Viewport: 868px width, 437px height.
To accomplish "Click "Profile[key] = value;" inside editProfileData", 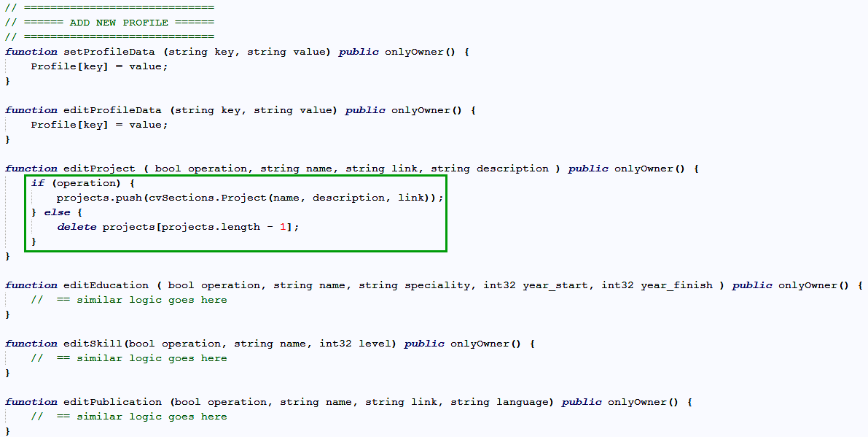I will (x=99, y=125).
